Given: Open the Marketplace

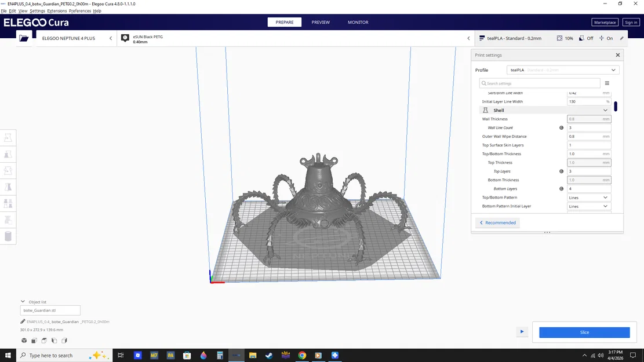Looking at the screenshot, I should coord(605,22).
